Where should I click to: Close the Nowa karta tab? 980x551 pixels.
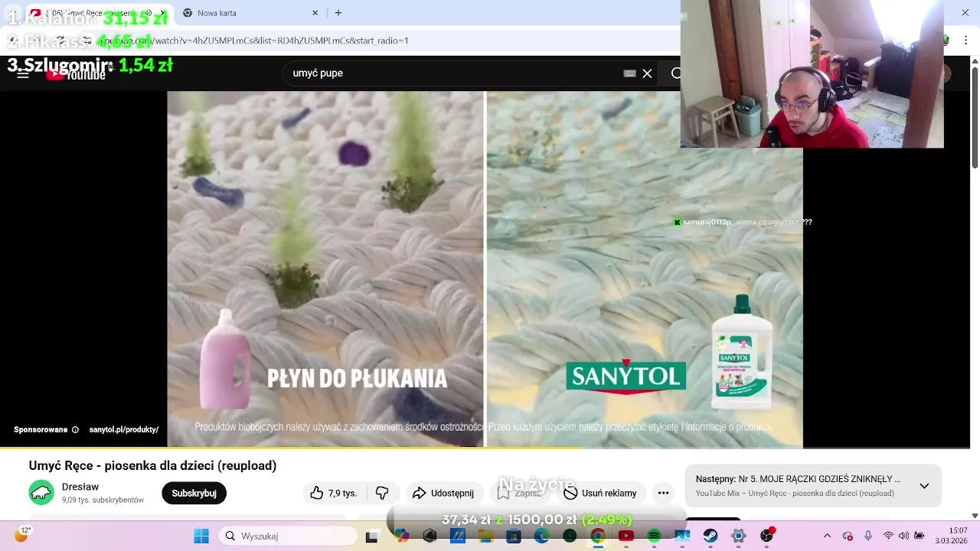point(315,13)
